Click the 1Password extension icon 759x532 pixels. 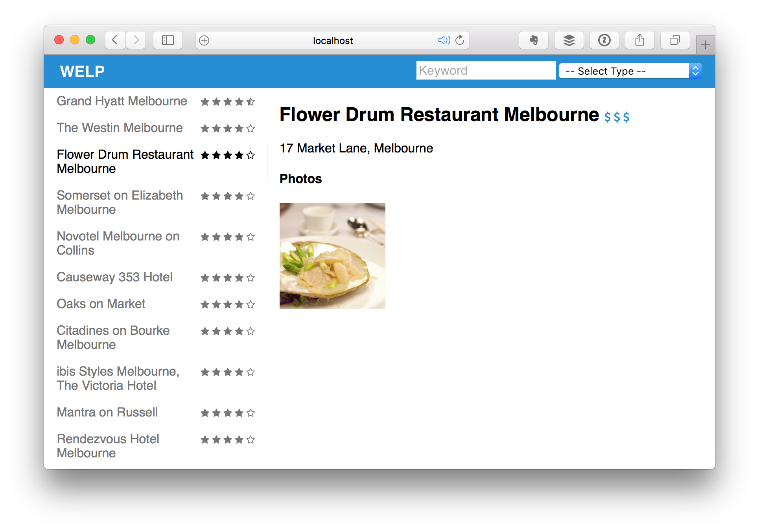(x=604, y=40)
